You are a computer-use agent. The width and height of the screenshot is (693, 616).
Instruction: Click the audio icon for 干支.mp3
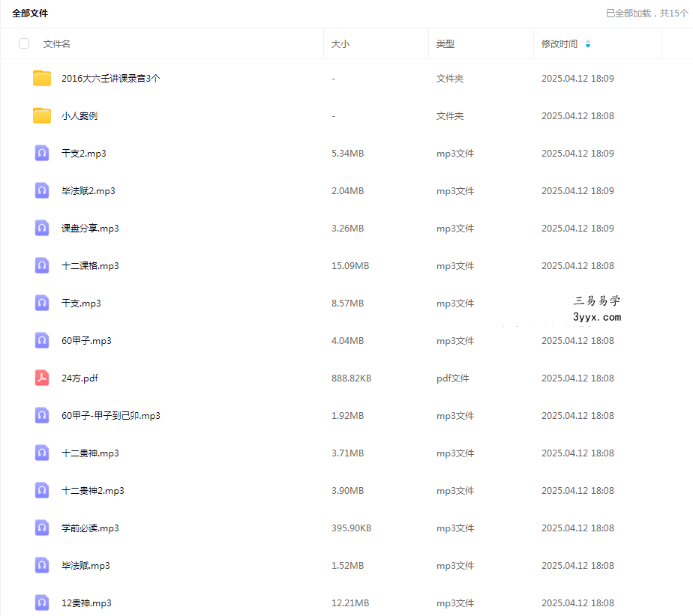point(42,304)
